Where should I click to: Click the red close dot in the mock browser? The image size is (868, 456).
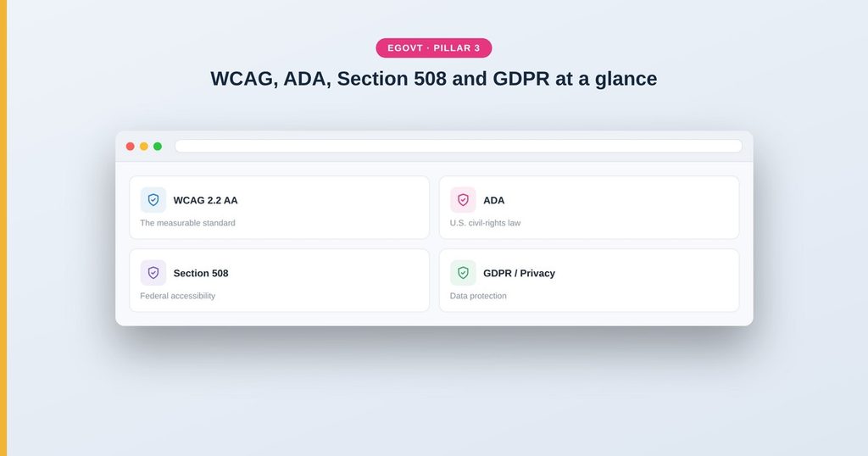130,146
